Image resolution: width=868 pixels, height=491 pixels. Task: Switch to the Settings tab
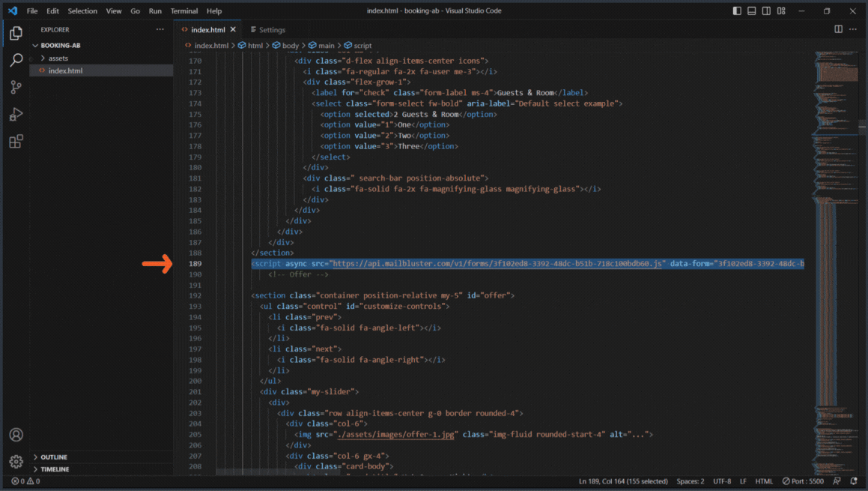coord(271,29)
